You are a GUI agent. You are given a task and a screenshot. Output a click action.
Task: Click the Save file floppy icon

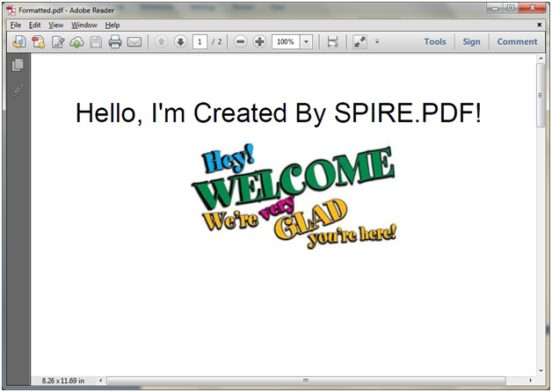click(96, 42)
